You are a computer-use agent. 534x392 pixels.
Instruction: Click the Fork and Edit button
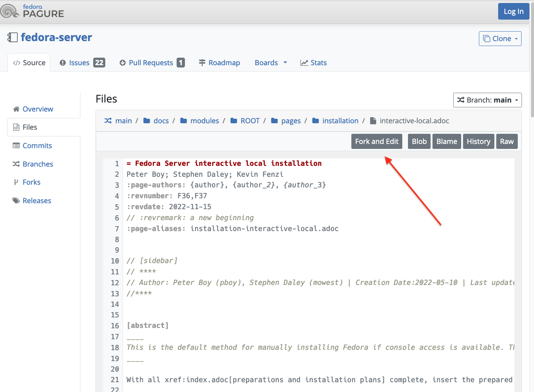click(x=377, y=141)
